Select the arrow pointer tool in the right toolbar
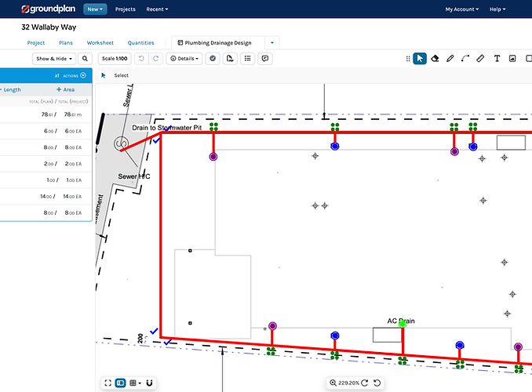532x392 pixels. coord(420,59)
